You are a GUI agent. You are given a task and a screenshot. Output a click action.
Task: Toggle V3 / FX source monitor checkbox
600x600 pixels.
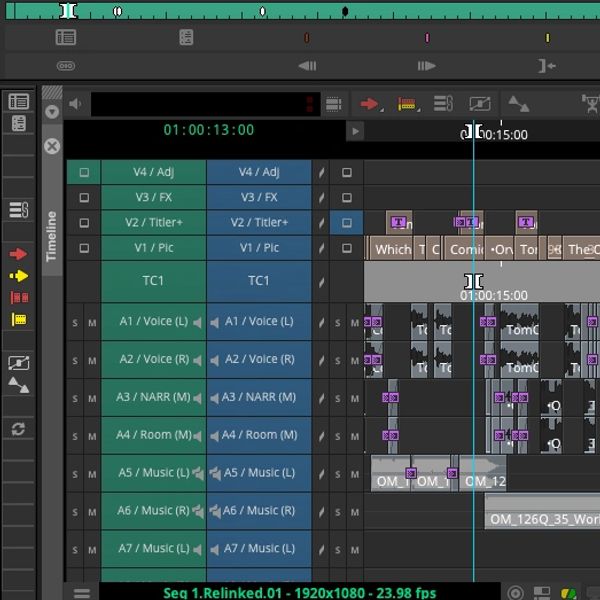pyautogui.click(x=84, y=197)
